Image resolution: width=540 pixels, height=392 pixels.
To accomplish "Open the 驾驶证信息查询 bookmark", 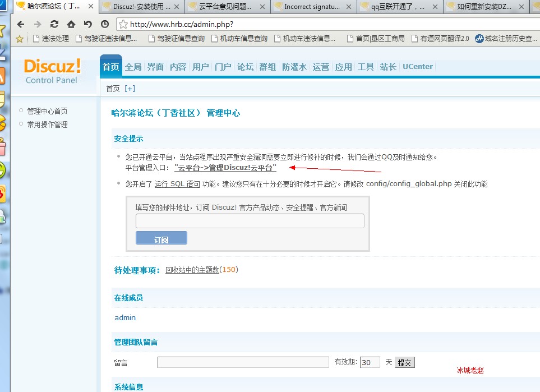I will click(x=177, y=39).
